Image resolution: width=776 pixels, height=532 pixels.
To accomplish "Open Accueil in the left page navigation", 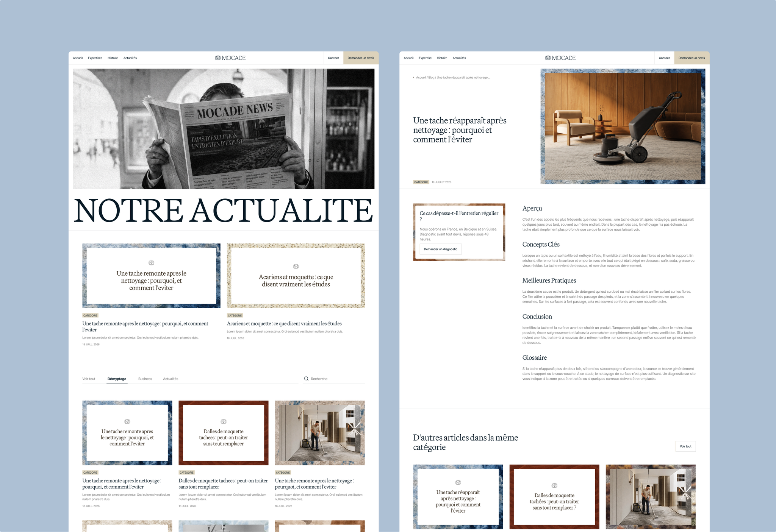I will tap(78, 58).
